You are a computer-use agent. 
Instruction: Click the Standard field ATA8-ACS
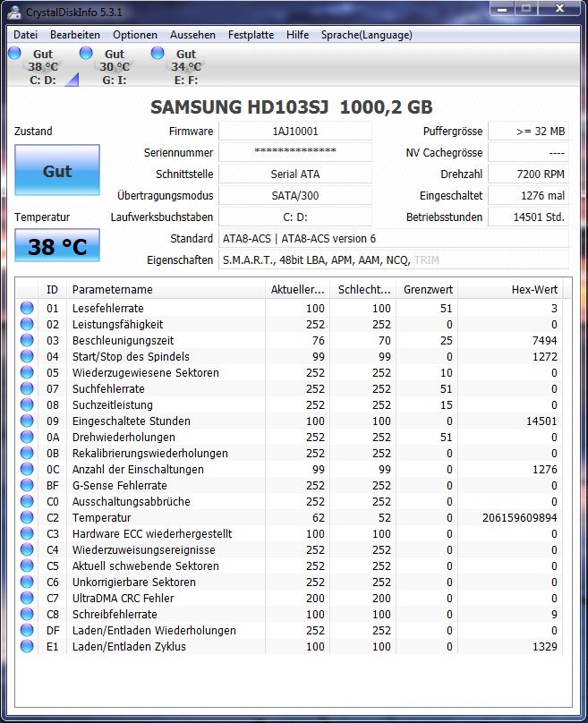pos(394,238)
